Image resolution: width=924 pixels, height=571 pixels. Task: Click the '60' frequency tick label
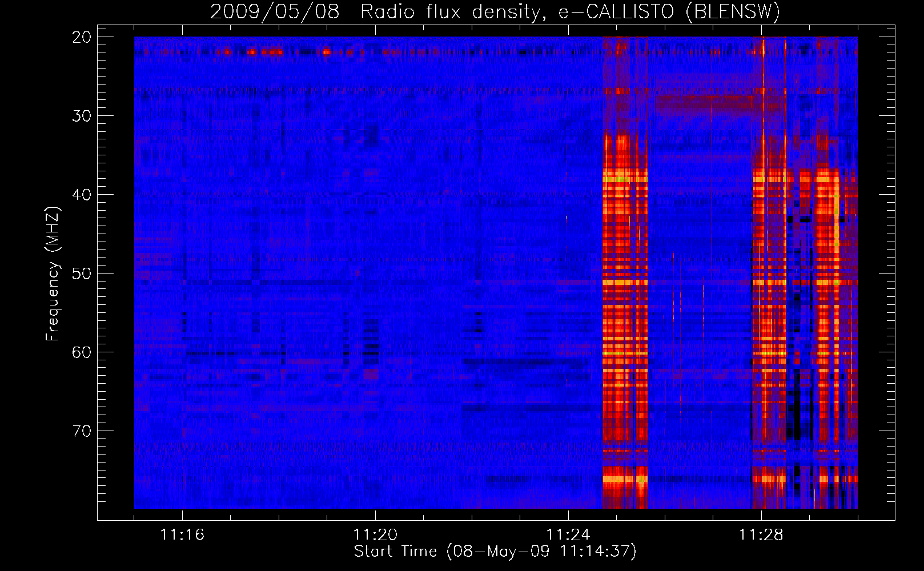pyautogui.click(x=82, y=352)
